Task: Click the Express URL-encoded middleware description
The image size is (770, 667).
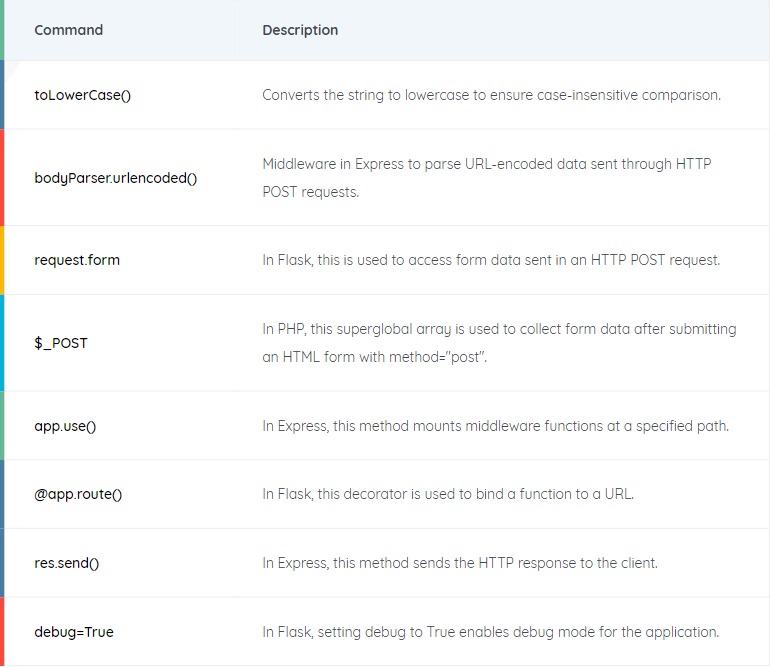Action: [487, 178]
